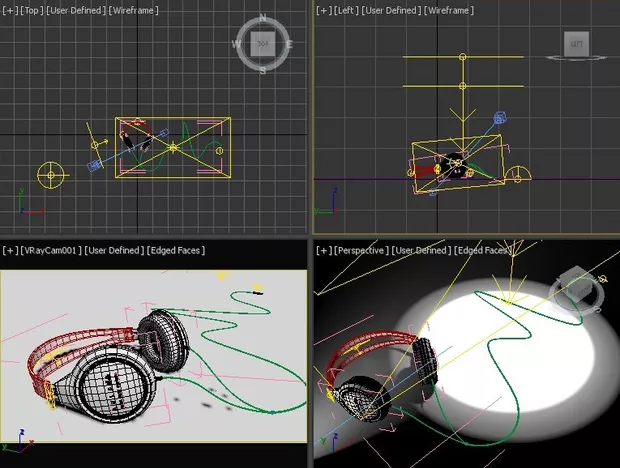Click the [Top] view label menu

click(32, 11)
